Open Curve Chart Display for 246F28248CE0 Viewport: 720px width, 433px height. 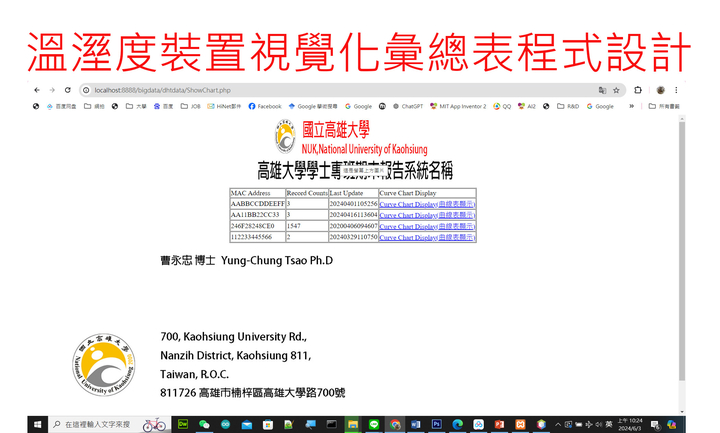[407, 226]
